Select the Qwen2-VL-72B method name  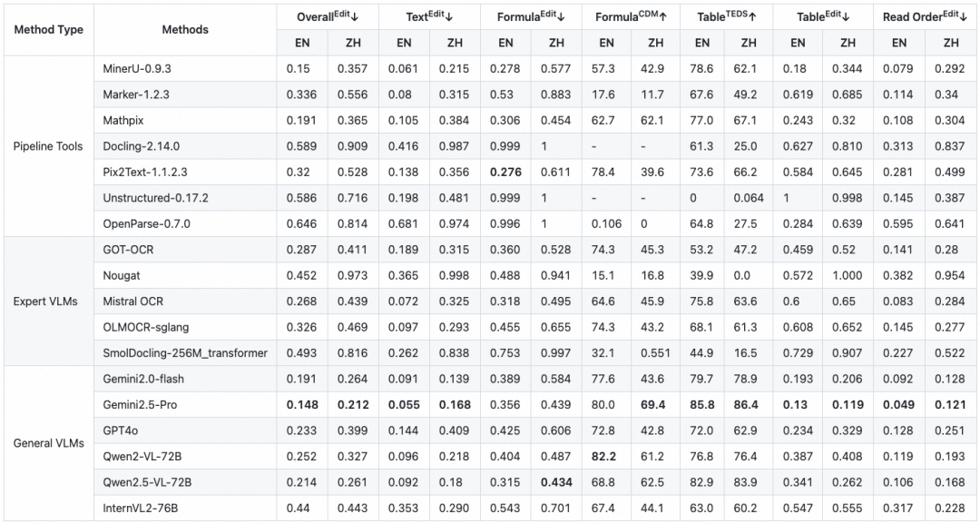tap(142, 457)
